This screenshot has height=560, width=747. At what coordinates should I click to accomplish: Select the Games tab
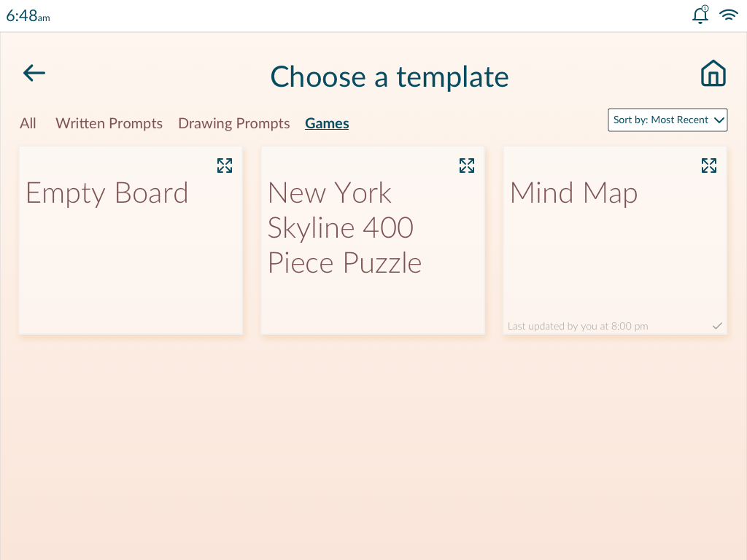point(327,123)
